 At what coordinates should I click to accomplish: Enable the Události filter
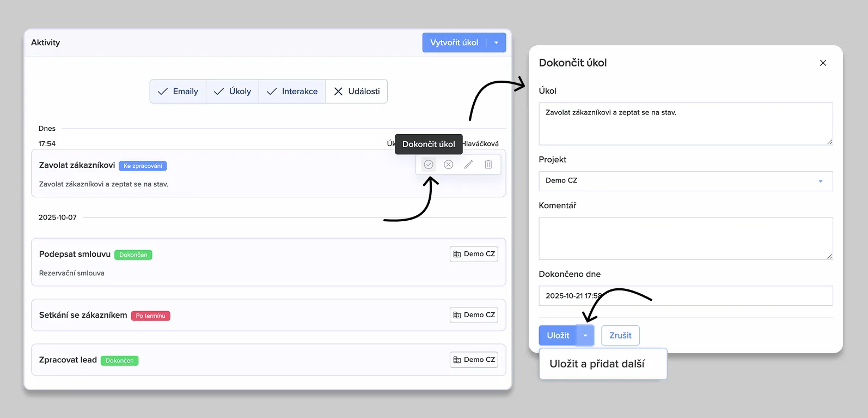point(357,92)
